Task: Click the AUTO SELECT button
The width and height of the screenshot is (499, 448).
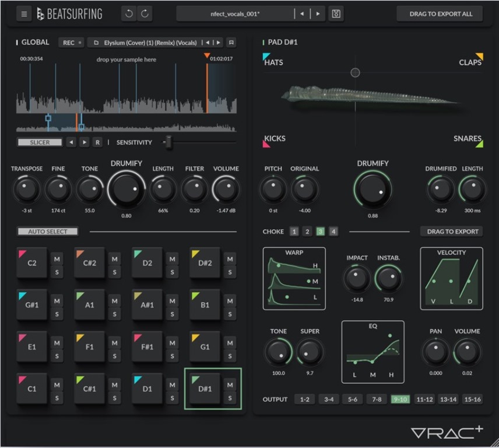Action: tap(47, 232)
